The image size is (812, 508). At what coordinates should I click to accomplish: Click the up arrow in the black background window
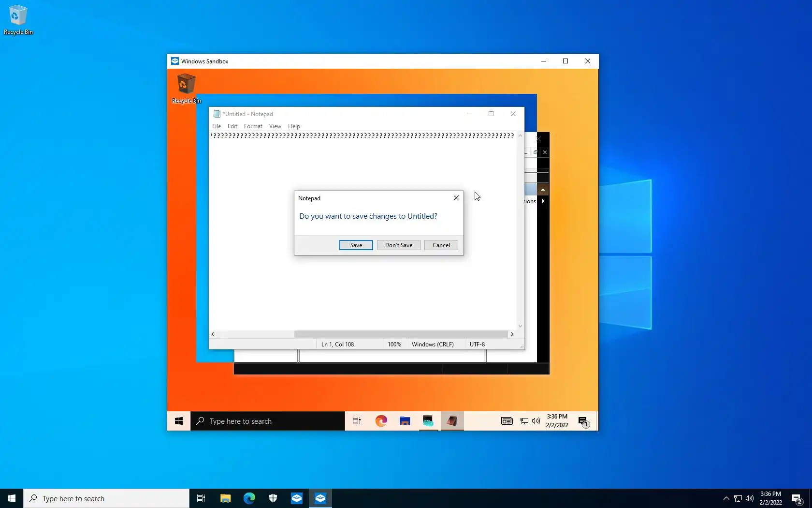click(x=543, y=190)
